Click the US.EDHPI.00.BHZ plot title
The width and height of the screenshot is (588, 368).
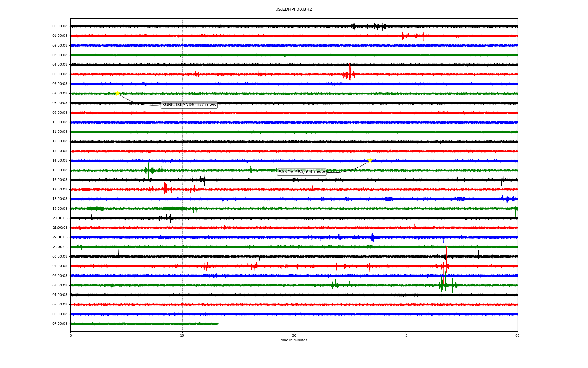(x=293, y=10)
